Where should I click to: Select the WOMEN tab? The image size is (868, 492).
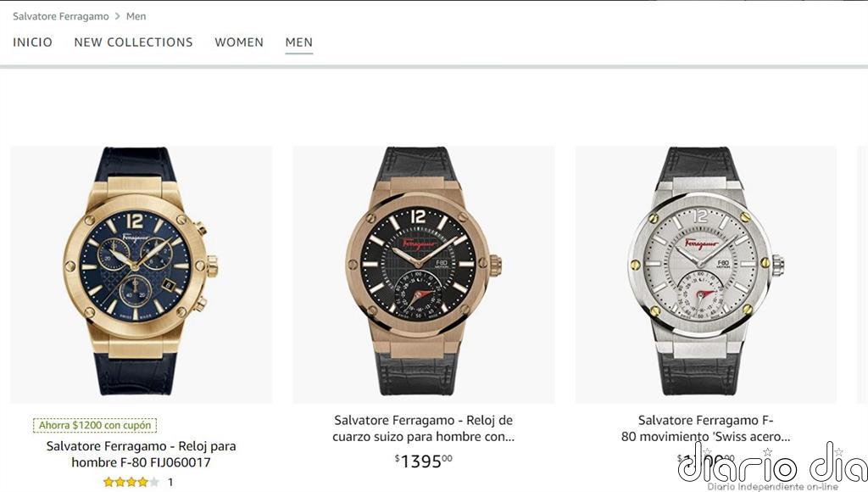[x=239, y=42]
